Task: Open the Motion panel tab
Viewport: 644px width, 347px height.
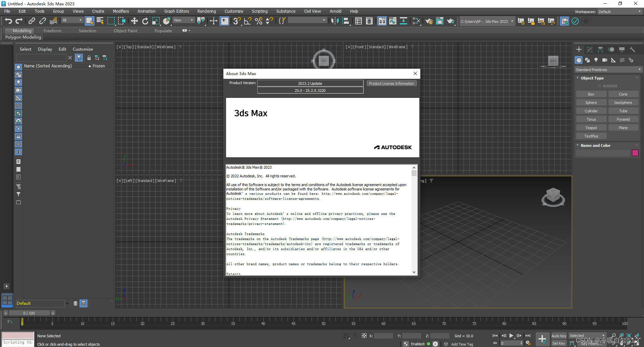Action: click(x=611, y=50)
